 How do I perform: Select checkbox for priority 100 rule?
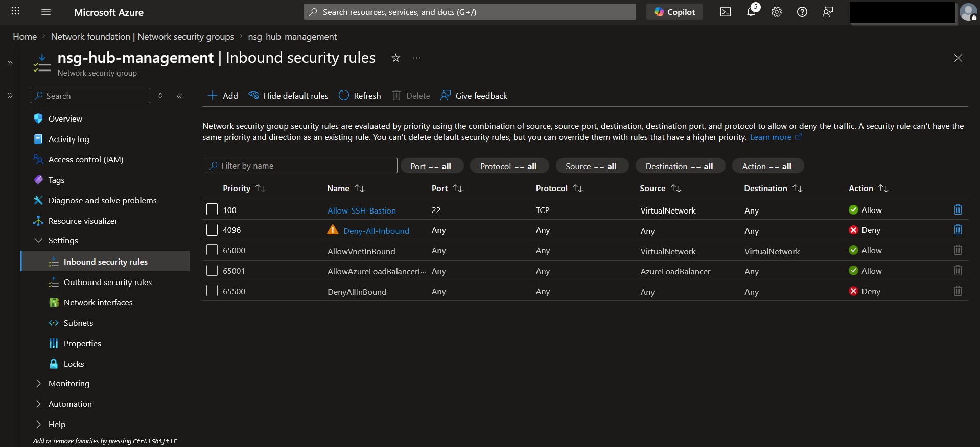tap(212, 209)
